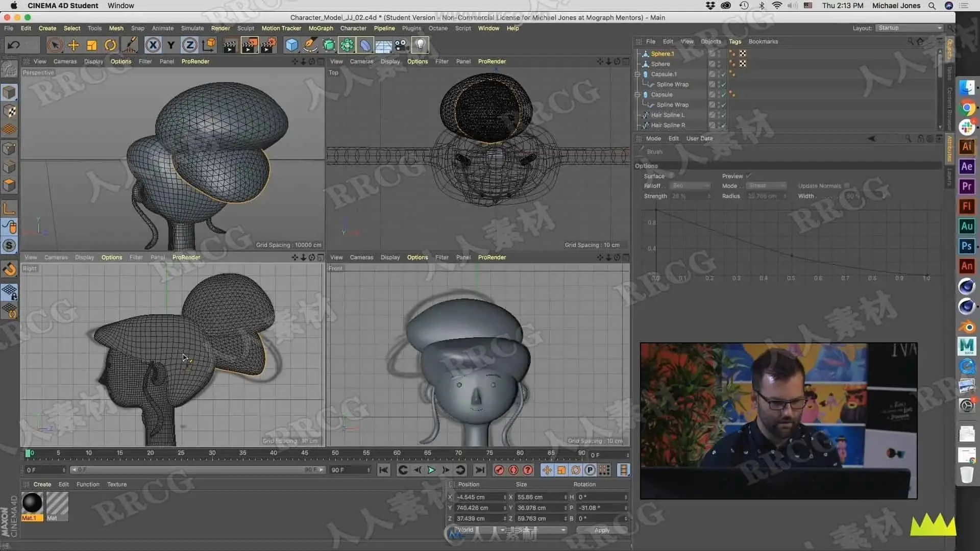980x551 pixels.
Task: Disable the Hair Spline L green checkmark
Action: 723,115
